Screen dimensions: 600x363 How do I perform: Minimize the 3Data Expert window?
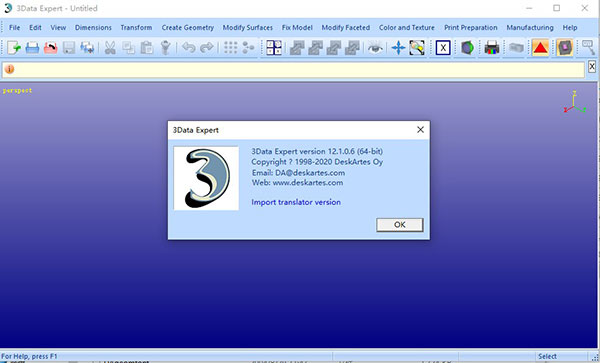529,8
